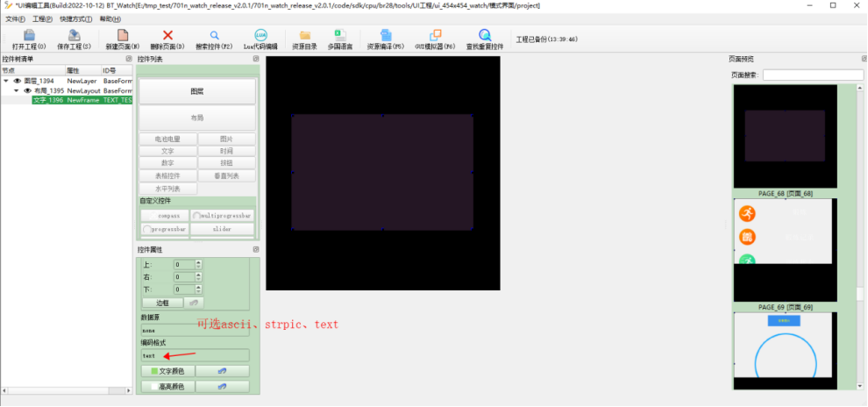This screenshot has height=407, width=868.
Task: Save project using 保存工程 icon
Action: pos(74,39)
